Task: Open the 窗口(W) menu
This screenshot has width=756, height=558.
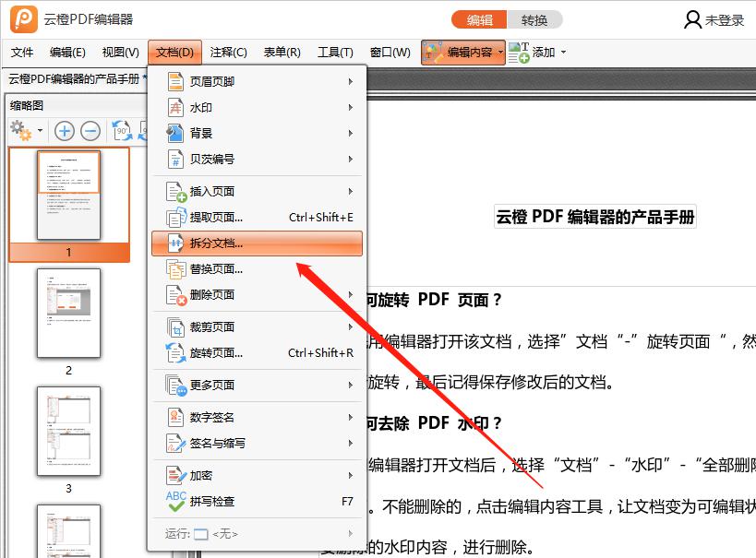Action: tap(390, 52)
